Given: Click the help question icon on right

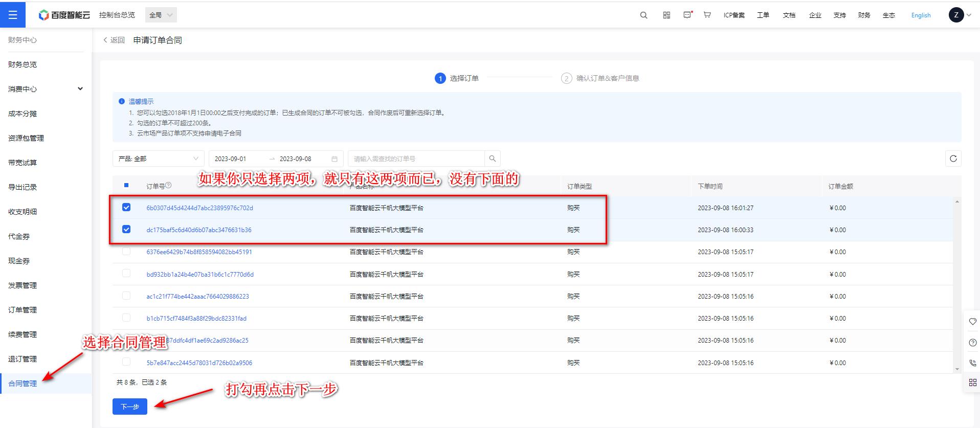Looking at the screenshot, I should (x=972, y=343).
